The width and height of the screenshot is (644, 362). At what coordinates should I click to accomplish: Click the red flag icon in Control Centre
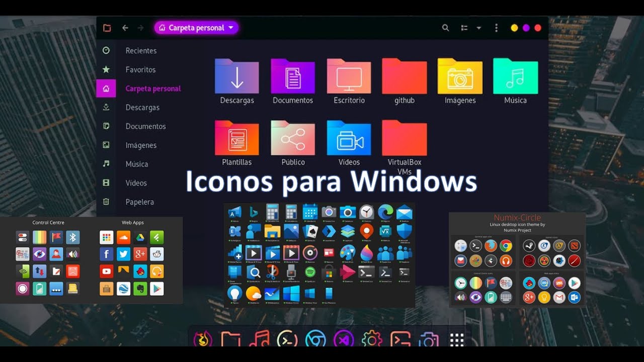pos(56,237)
